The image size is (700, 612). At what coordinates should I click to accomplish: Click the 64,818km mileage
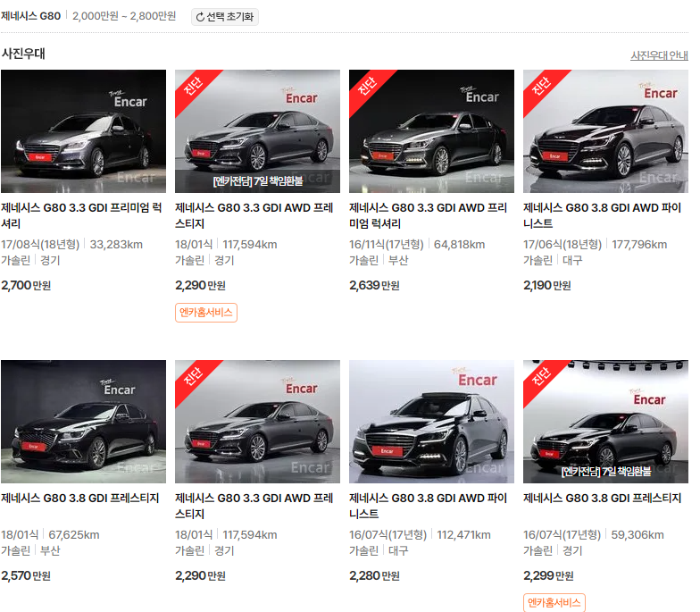[x=459, y=245]
